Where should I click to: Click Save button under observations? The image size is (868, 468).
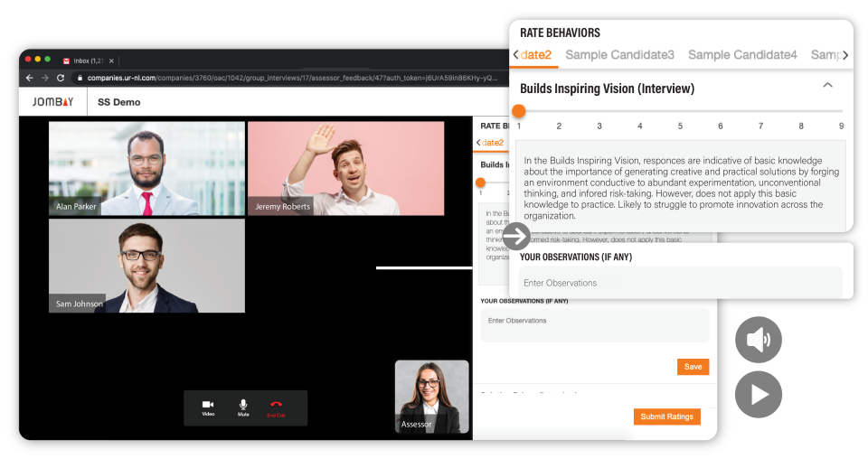coord(693,367)
